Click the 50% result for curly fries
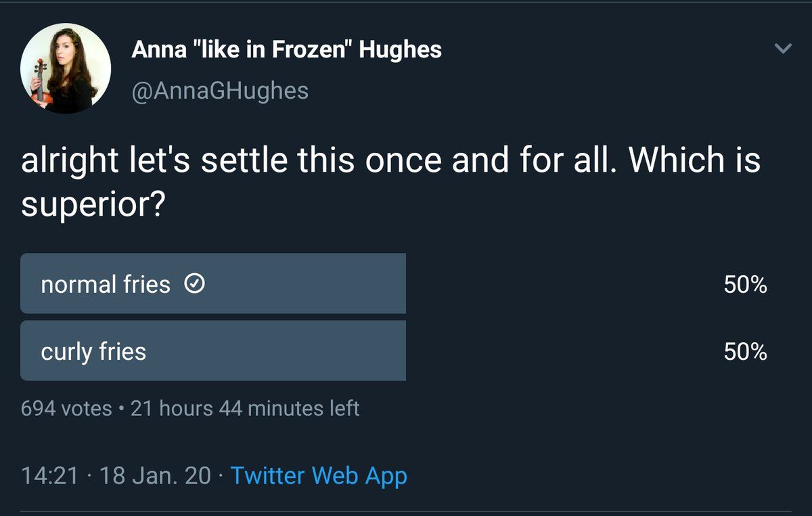 [745, 352]
